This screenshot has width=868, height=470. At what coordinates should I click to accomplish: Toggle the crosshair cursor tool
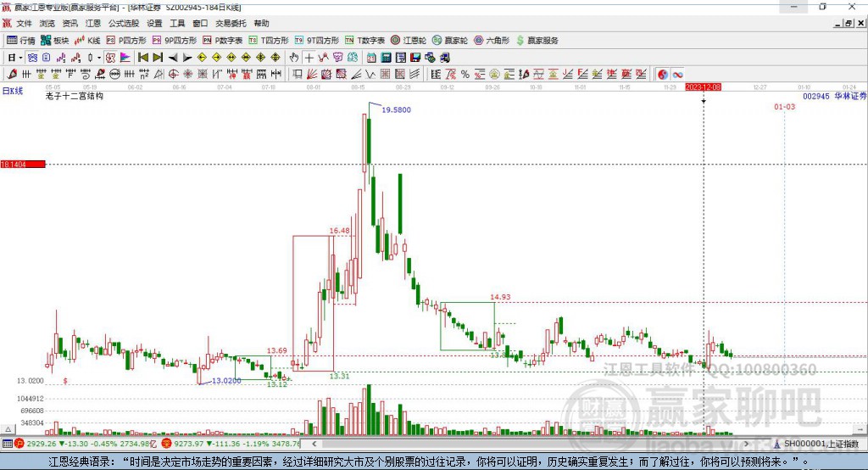tap(309, 58)
